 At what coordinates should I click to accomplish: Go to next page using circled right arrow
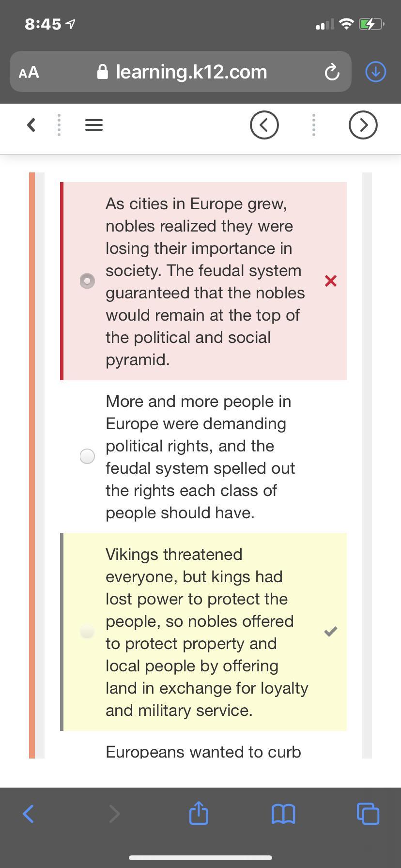[363, 125]
